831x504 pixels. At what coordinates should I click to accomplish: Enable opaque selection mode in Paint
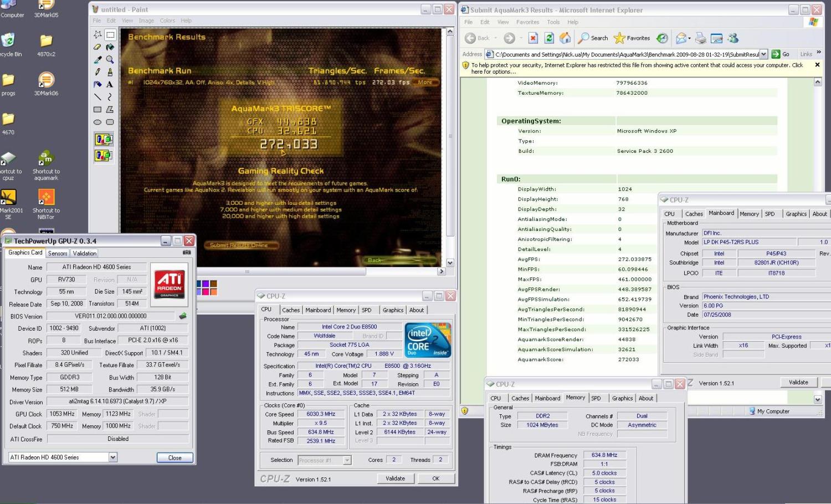(104, 139)
